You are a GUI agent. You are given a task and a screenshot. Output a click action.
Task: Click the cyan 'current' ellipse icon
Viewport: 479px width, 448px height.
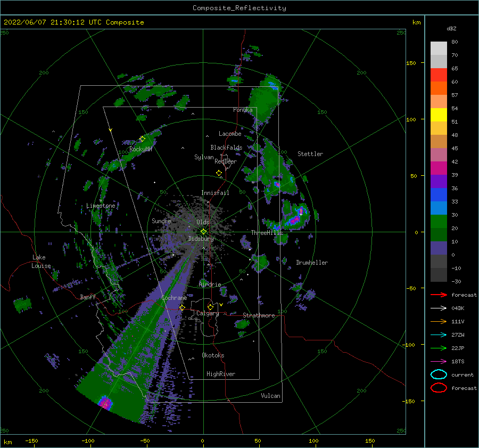(439, 374)
